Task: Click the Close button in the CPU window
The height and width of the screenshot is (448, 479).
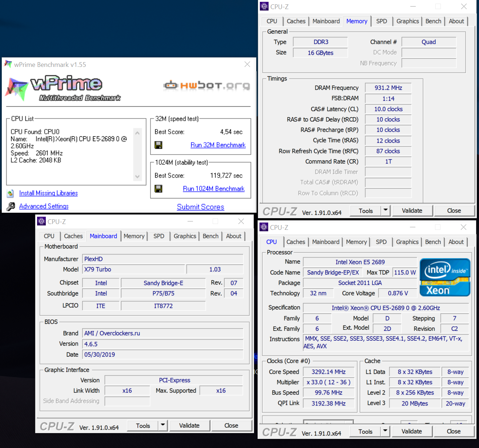Action: coord(454,431)
